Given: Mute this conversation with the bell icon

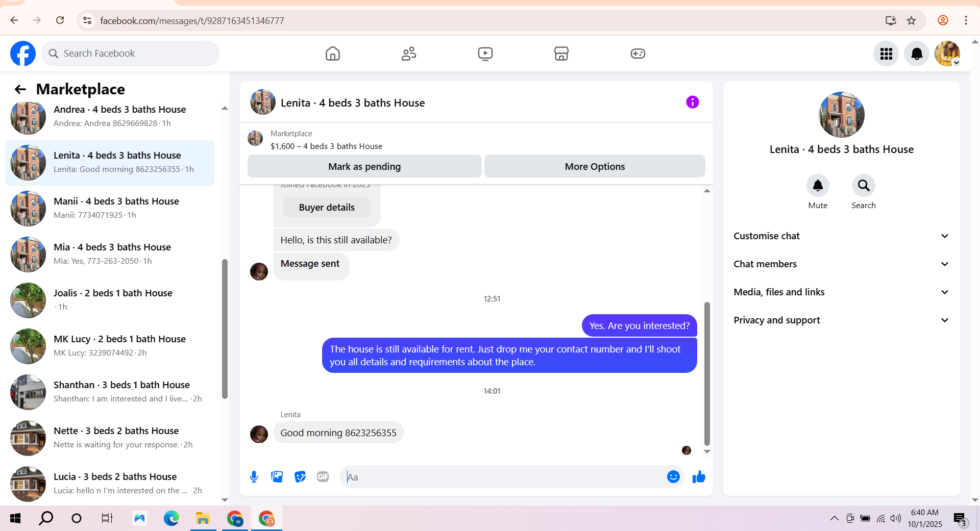Looking at the screenshot, I should coord(818,186).
